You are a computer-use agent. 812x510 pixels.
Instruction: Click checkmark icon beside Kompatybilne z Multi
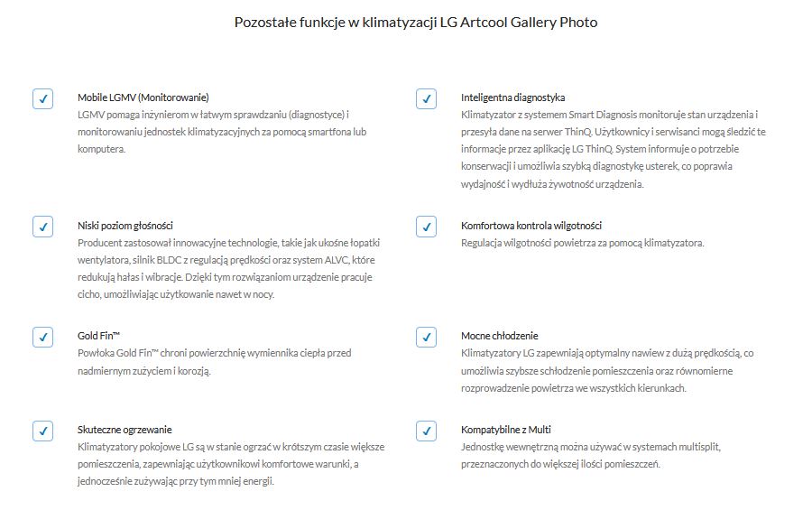426,431
